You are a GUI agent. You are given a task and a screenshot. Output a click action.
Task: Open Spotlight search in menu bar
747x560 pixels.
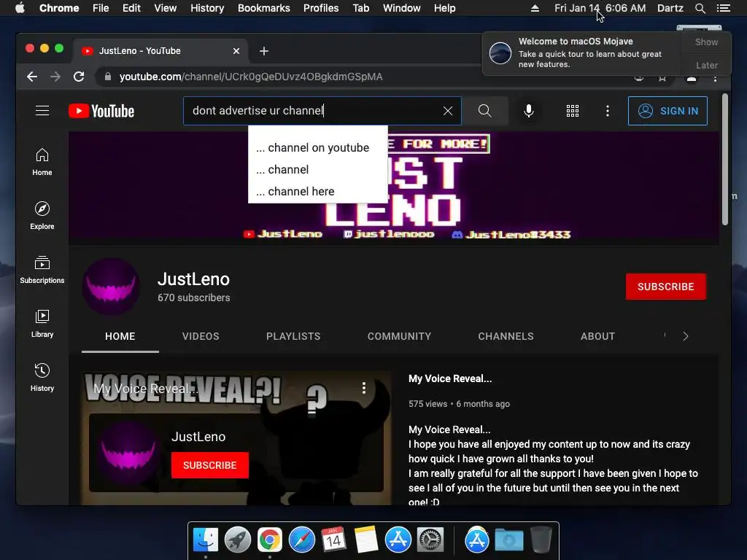coord(700,8)
